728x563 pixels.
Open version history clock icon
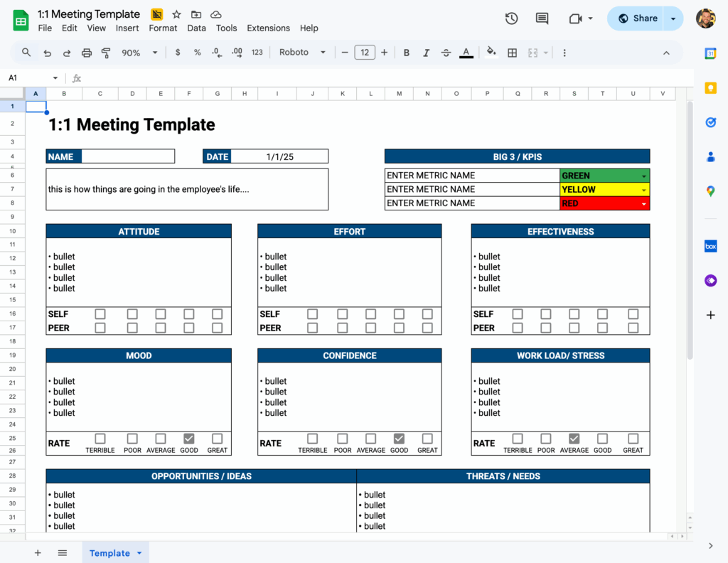[x=511, y=18]
